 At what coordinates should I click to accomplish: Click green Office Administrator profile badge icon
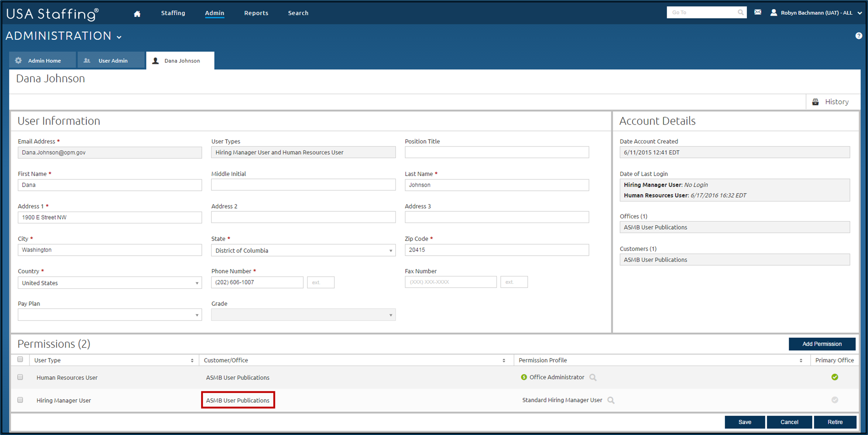tap(524, 377)
